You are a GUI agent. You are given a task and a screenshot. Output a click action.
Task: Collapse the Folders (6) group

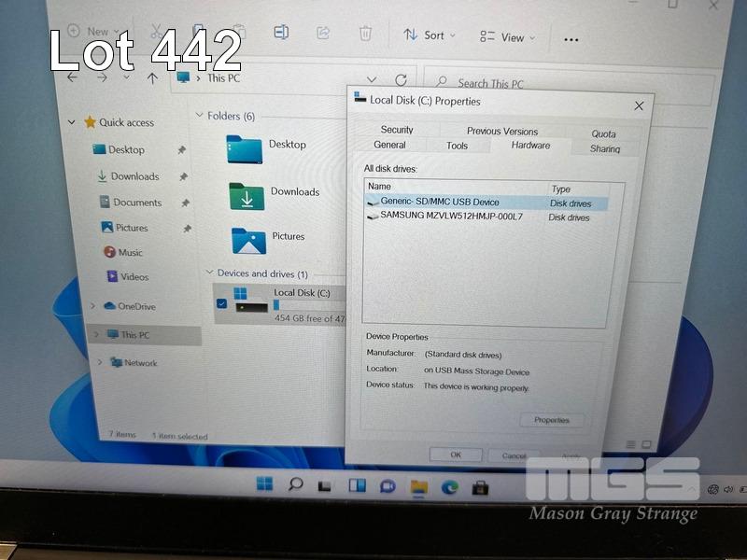[x=199, y=116]
